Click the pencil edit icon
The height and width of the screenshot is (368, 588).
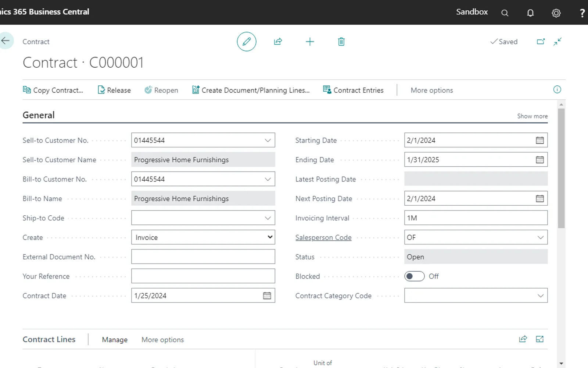[x=247, y=42]
